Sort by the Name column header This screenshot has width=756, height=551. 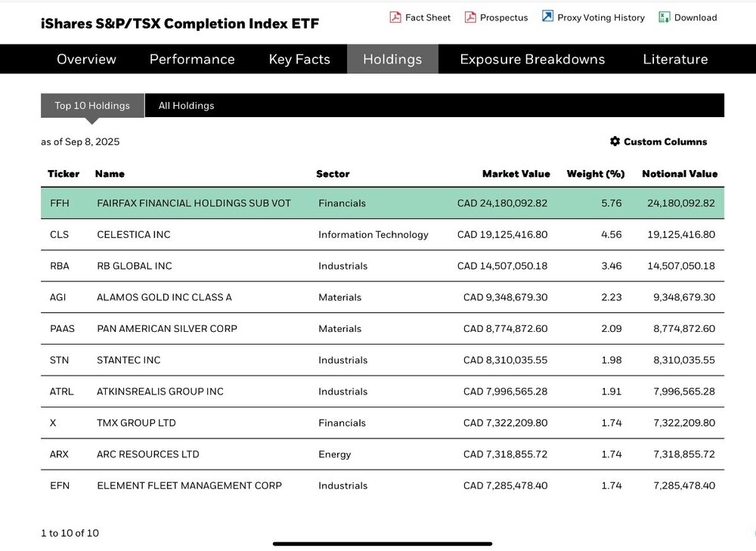coord(110,174)
